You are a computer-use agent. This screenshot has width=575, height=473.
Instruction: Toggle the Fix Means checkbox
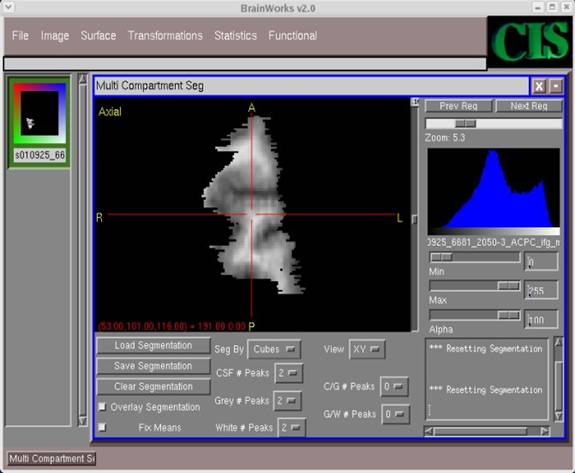click(102, 427)
